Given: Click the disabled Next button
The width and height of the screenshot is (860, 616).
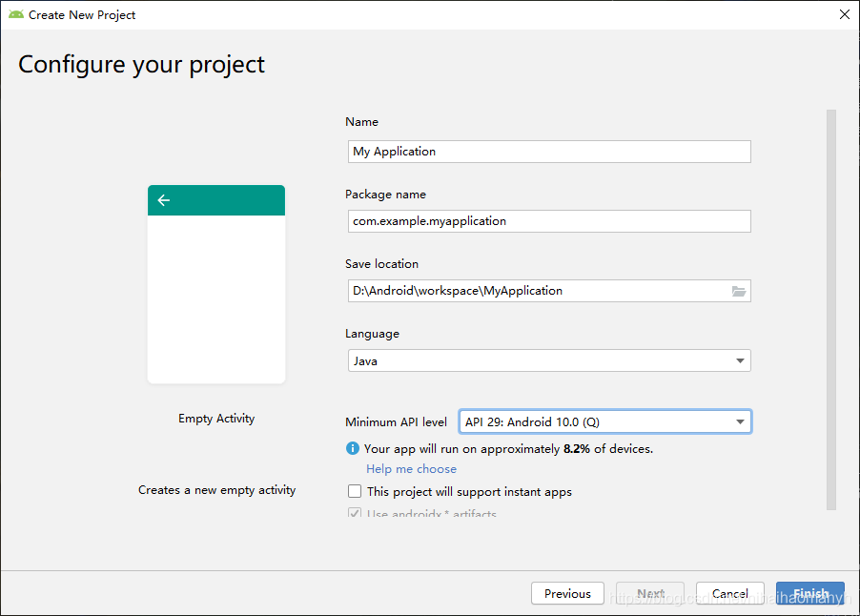Looking at the screenshot, I should (x=650, y=593).
